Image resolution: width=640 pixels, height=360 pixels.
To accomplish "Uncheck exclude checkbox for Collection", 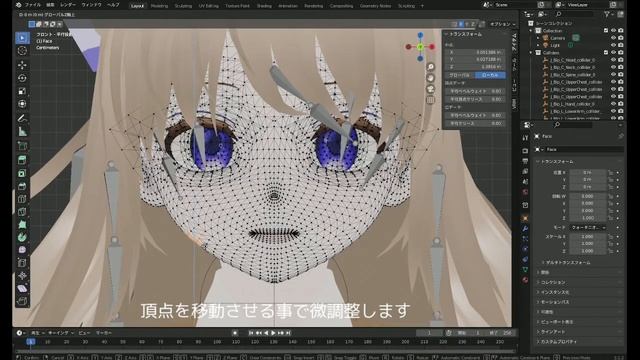I will point(606,31).
